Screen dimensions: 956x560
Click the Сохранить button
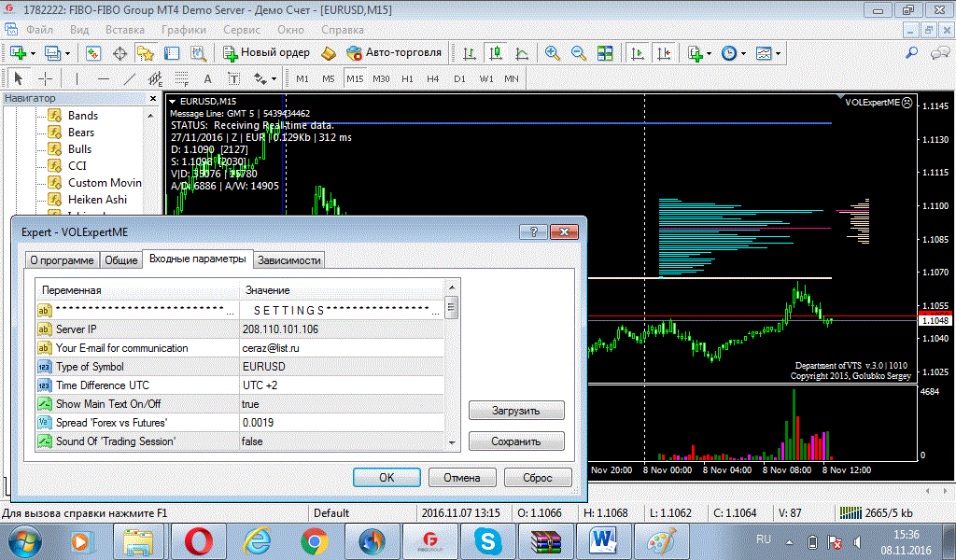point(516,441)
